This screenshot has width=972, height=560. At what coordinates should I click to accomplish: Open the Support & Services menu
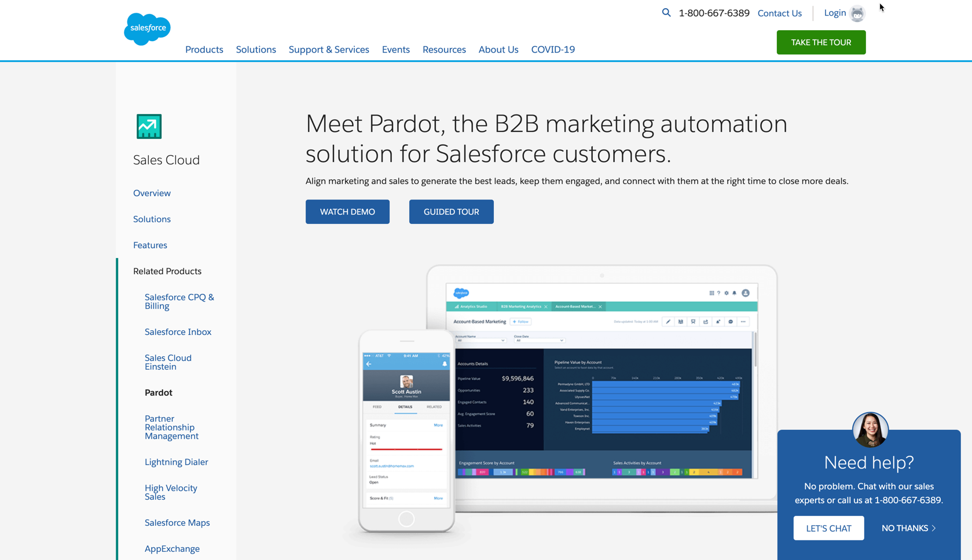[329, 49]
